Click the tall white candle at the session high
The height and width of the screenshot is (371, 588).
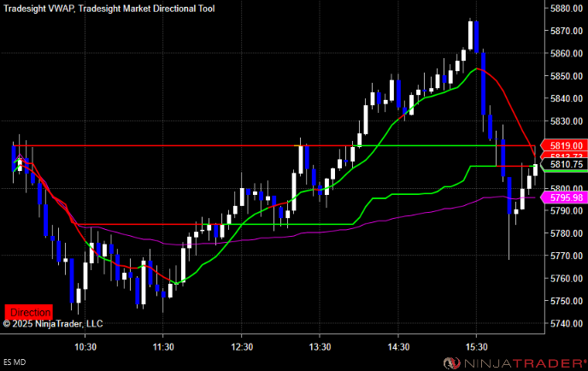pos(470,35)
